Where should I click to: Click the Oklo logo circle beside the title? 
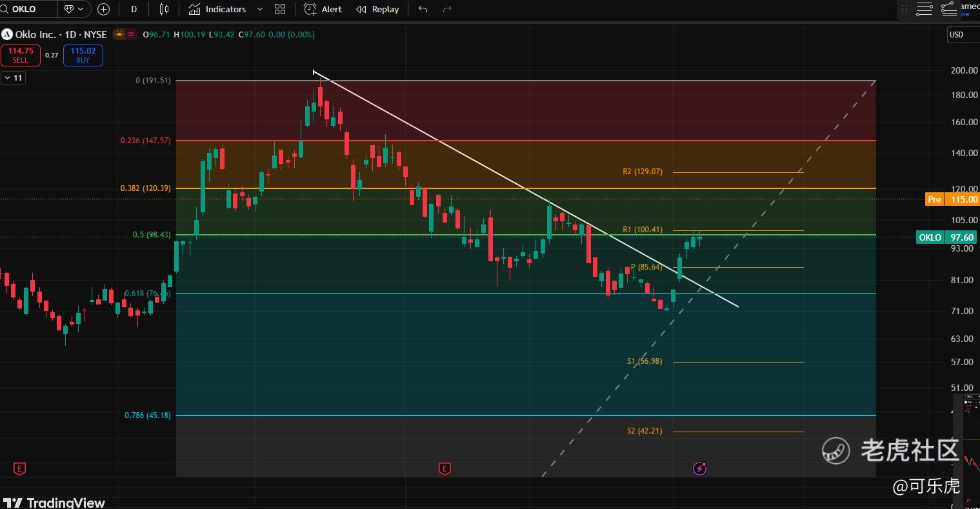coord(7,34)
